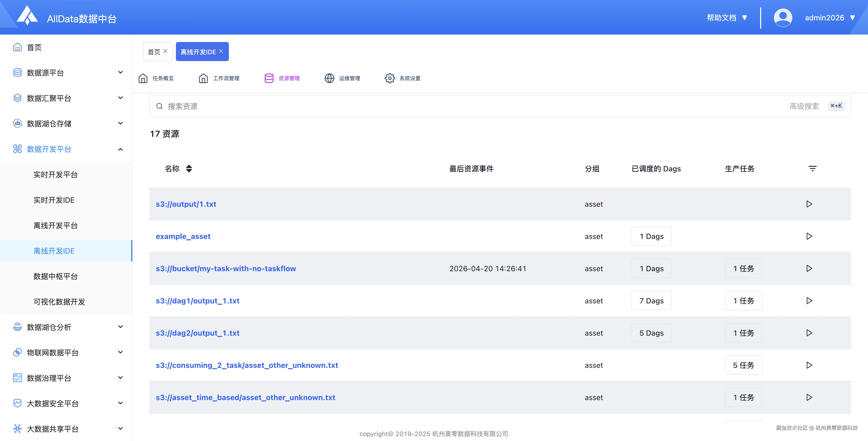Click the 运维管理 globe icon

[x=329, y=78]
